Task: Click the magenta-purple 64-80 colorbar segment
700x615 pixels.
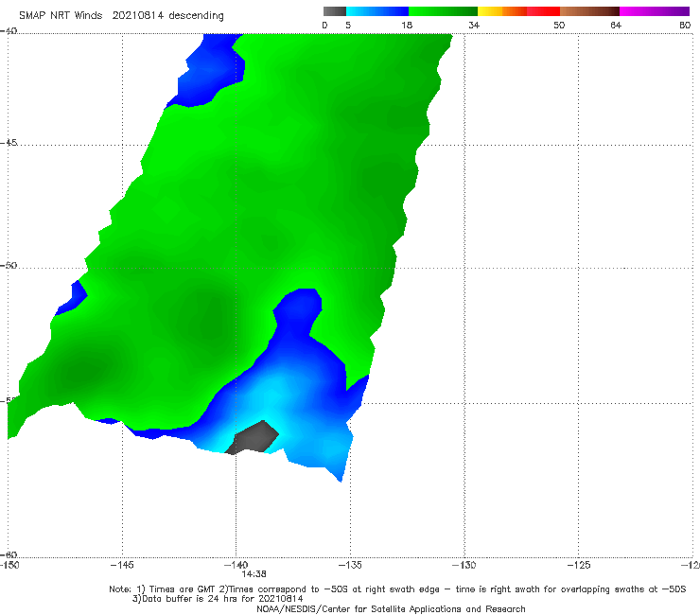Action: pyautogui.click(x=655, y=11)
